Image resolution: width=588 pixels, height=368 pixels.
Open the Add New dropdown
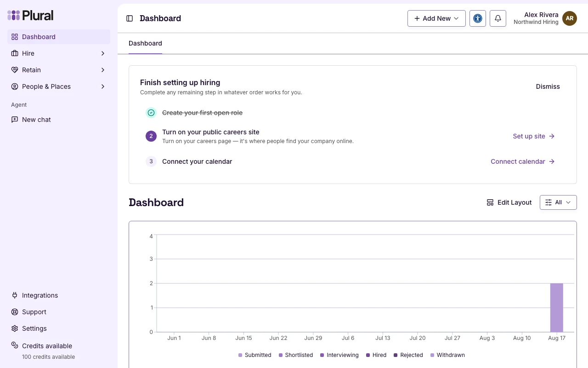click(x=436, y=18)
